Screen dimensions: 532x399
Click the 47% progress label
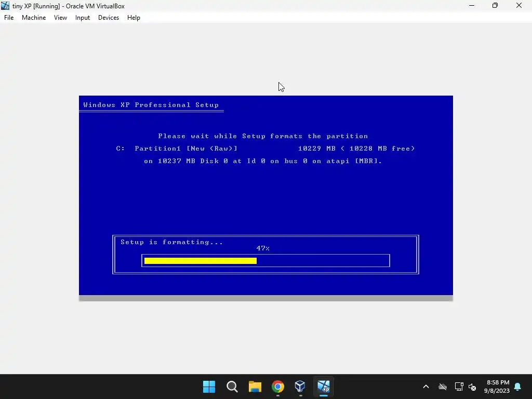pos(263,248)
